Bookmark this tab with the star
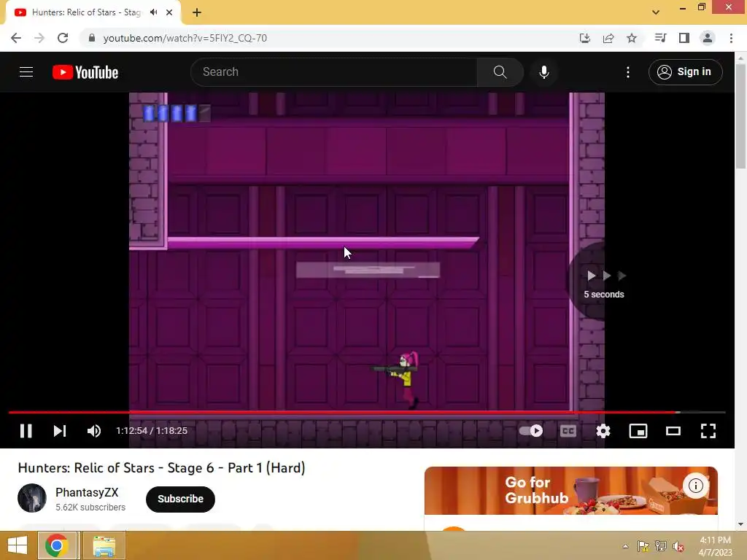The width and height of the screenshot is (747, 560). (x=632, y=38)
